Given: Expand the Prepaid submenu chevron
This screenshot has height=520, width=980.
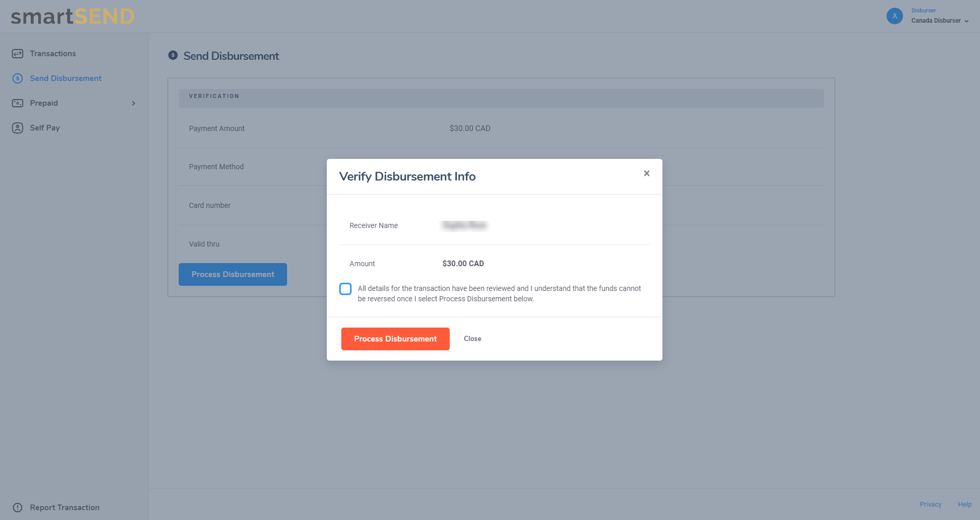Looking at the screenshot, I should (x=134, y=103).
